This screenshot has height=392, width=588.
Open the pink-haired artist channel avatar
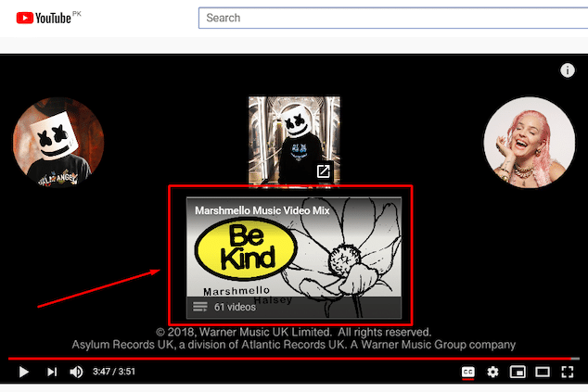click(x=530, y=143)
